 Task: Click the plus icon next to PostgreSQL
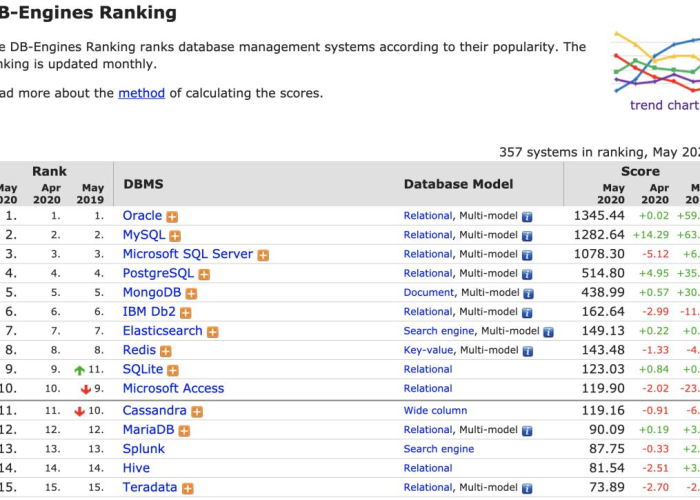click(x=204, y=275)
